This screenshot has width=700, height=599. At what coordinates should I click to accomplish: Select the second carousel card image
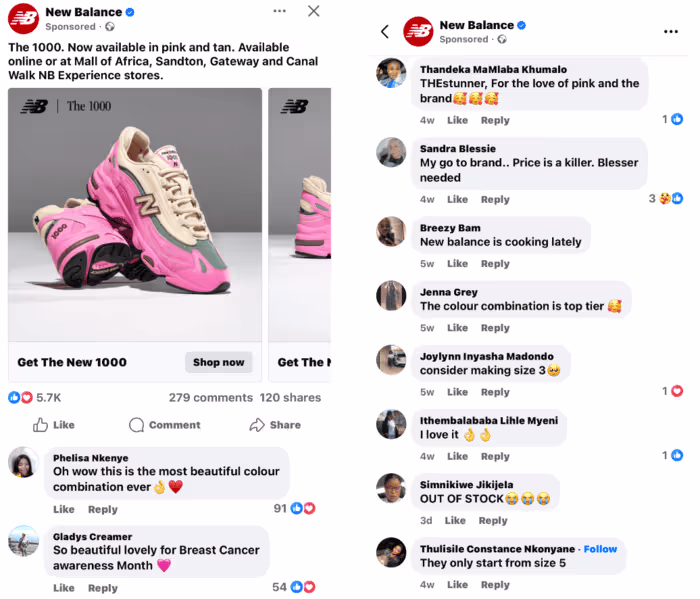[x=300, y=215]
